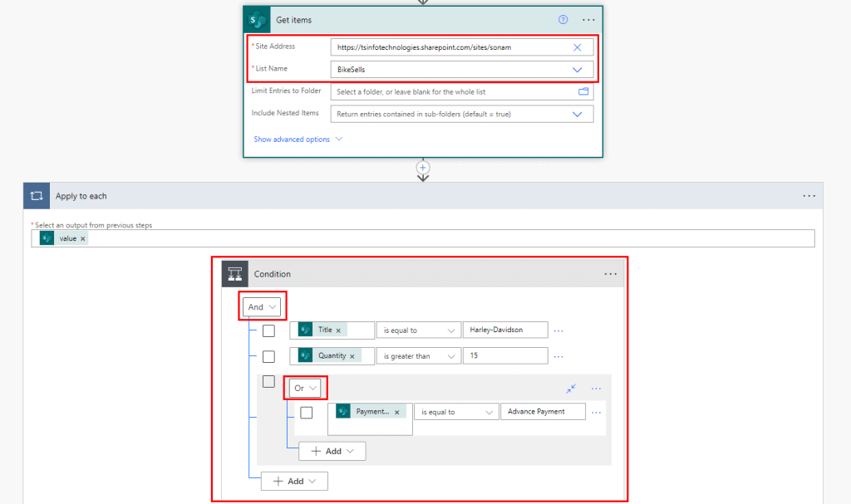Click the Advance Payment value field
Viewport: 851px width, 504px height.
543,412
